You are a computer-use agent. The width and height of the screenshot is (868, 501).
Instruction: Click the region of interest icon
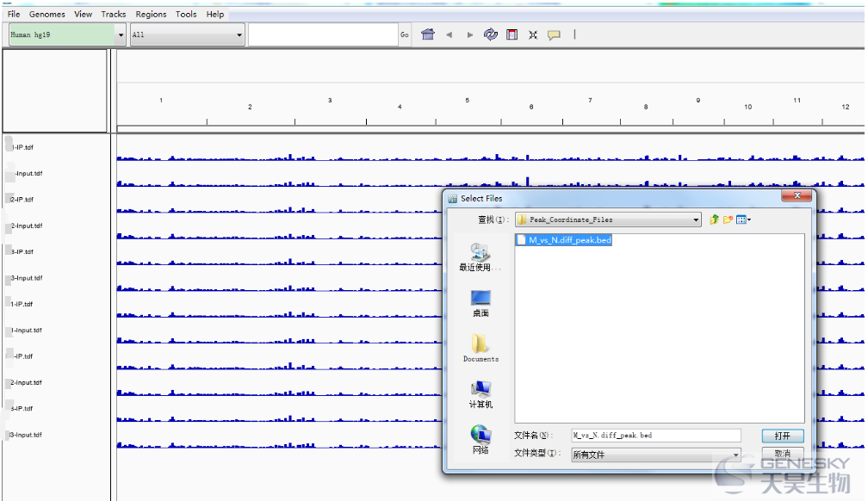point(512,35)
